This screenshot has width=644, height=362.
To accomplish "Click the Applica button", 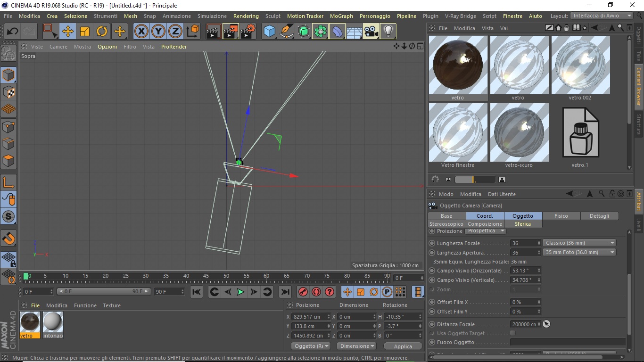I will pos(403,346).
